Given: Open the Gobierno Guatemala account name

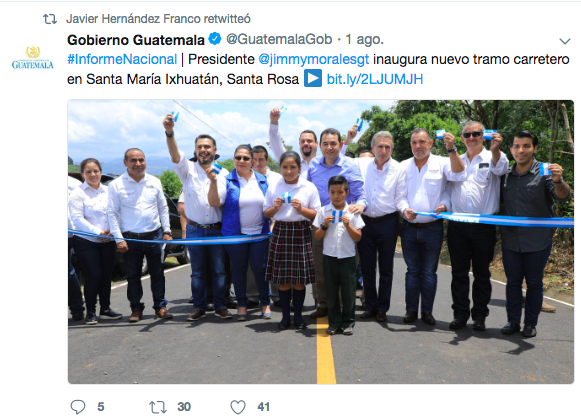Looking at the screenshot, I should point(136,40).
